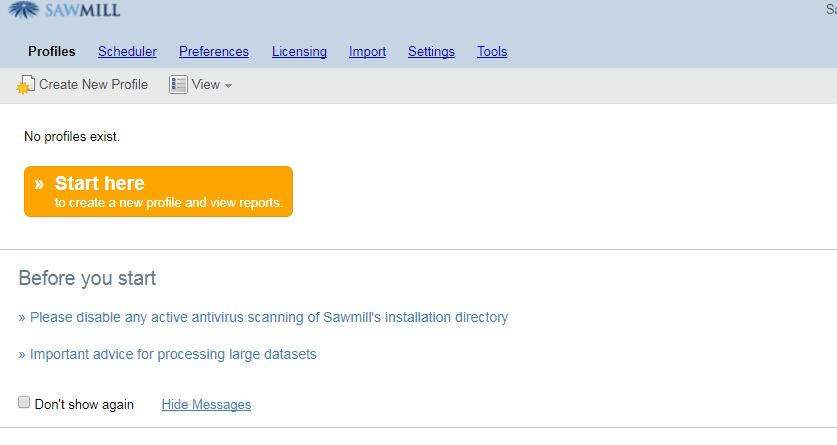Open the Tools menu link
Screen dimensions: 837x445
492,51
